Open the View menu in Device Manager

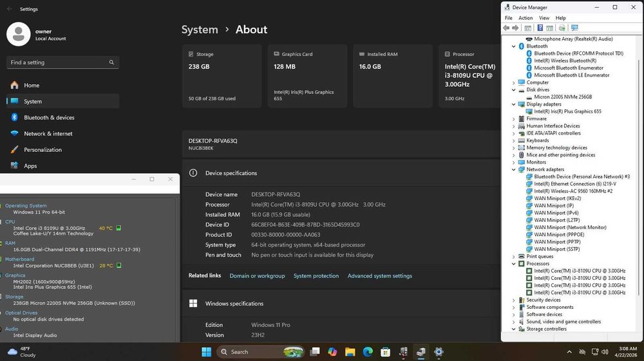[544, 18]
